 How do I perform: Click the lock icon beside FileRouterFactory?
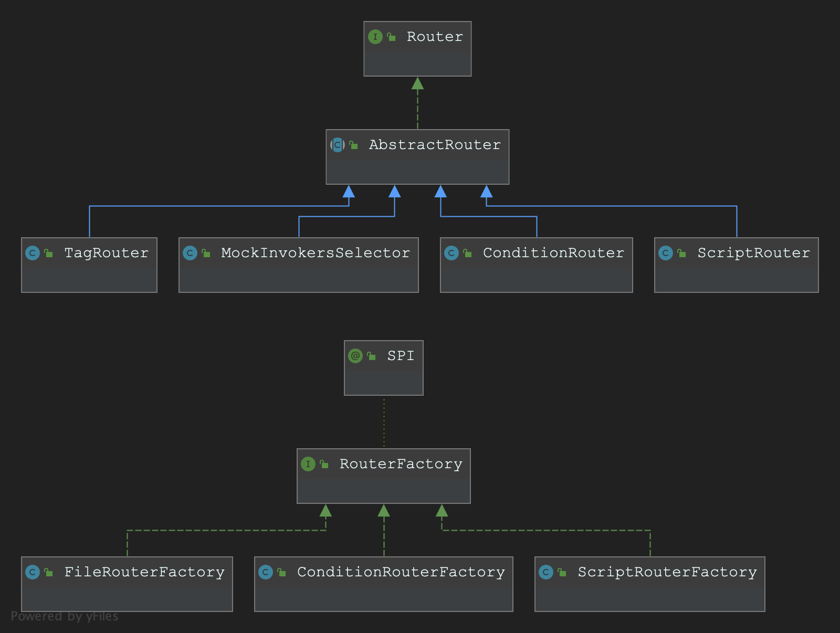[x=48, y=572]
